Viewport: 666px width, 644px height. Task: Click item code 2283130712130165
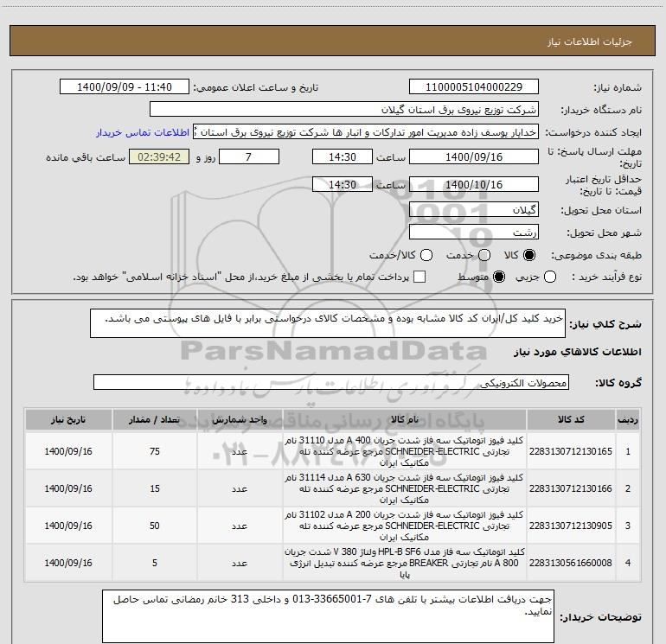coord(571,451)
